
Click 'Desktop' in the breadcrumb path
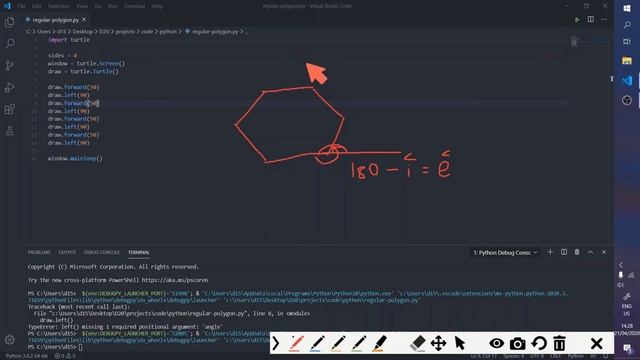(82, 31)
